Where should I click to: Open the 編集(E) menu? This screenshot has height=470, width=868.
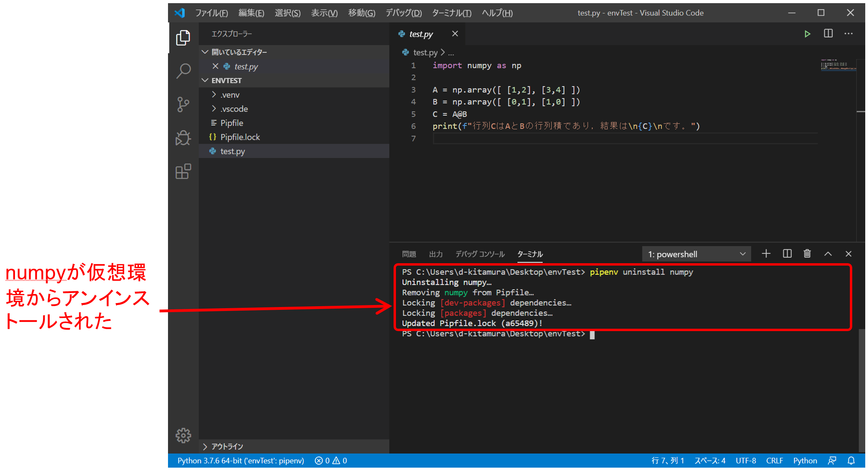[251, 13]
